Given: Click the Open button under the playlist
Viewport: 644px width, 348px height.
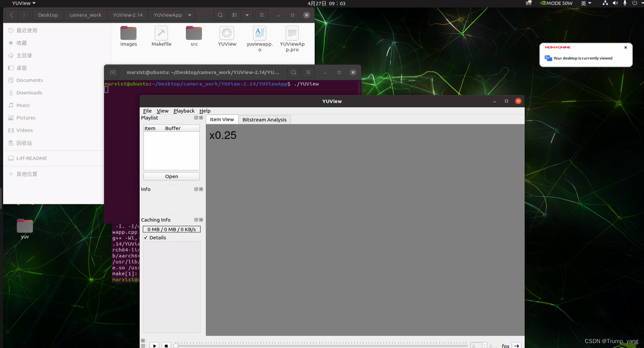Looking at the screenshot, I should tap(171, 176).
